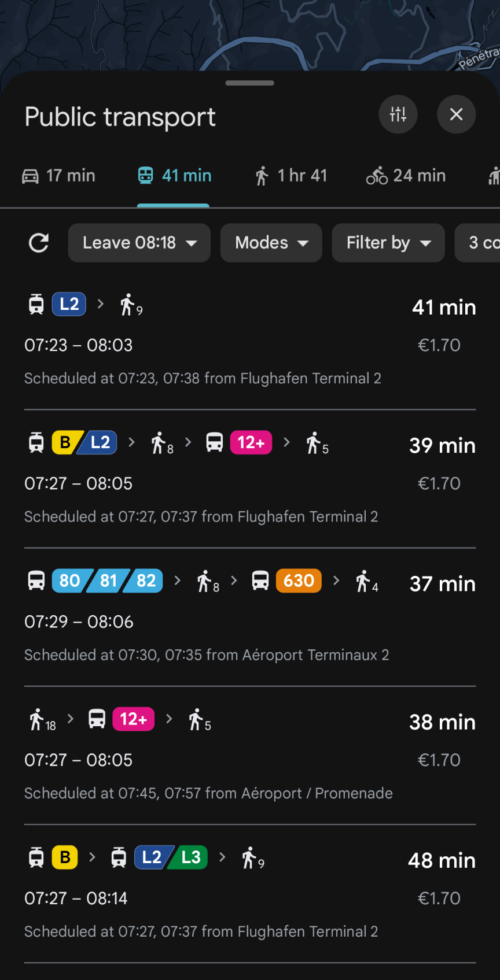Select cycling tab 24 min

tap(406, 176)
